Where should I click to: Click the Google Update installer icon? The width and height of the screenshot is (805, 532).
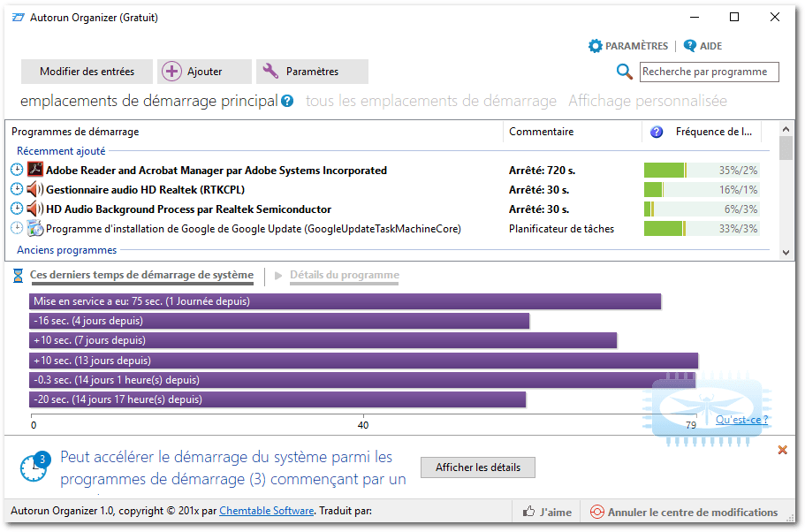pos(35,228)
